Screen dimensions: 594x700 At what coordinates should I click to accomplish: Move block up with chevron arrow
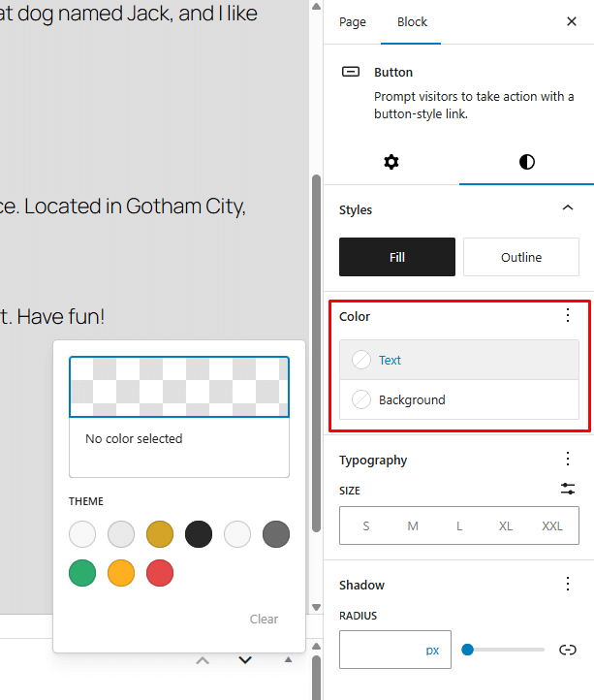[203, 660]
